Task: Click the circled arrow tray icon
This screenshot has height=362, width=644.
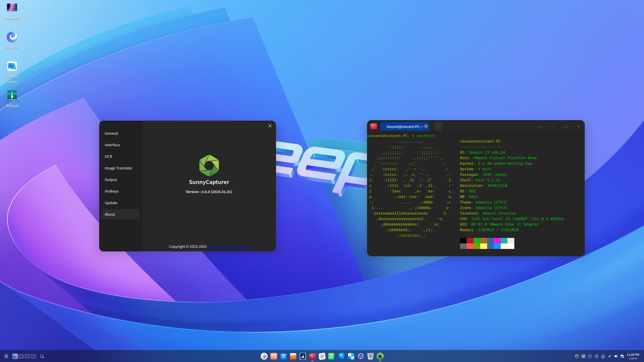Action: 597,356
